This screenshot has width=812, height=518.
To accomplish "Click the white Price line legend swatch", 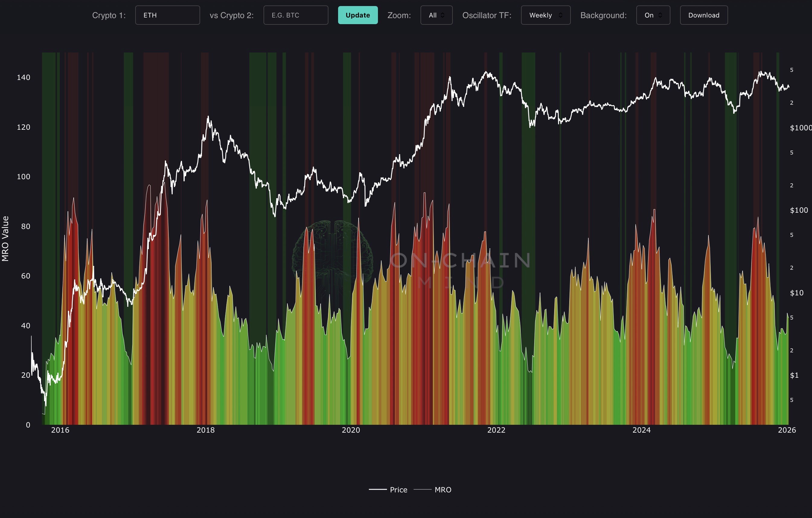I will click(x=378, y=489).
